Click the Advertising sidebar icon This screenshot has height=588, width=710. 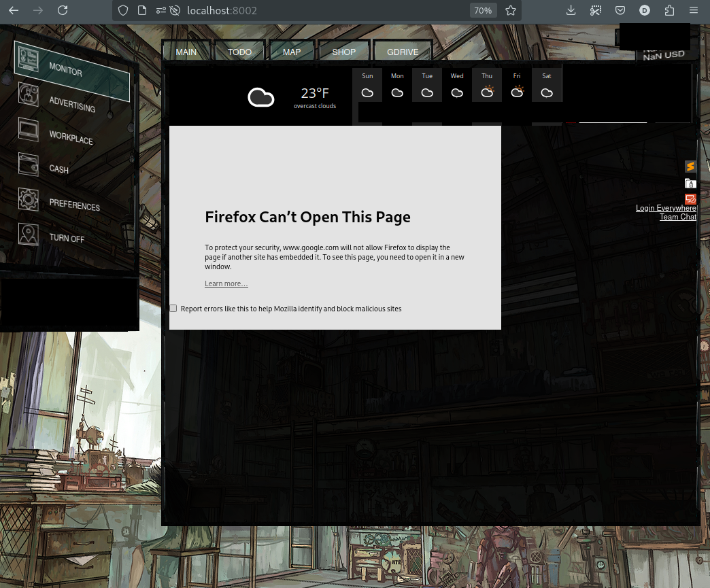pyautogui.click(x=29, y=94)
